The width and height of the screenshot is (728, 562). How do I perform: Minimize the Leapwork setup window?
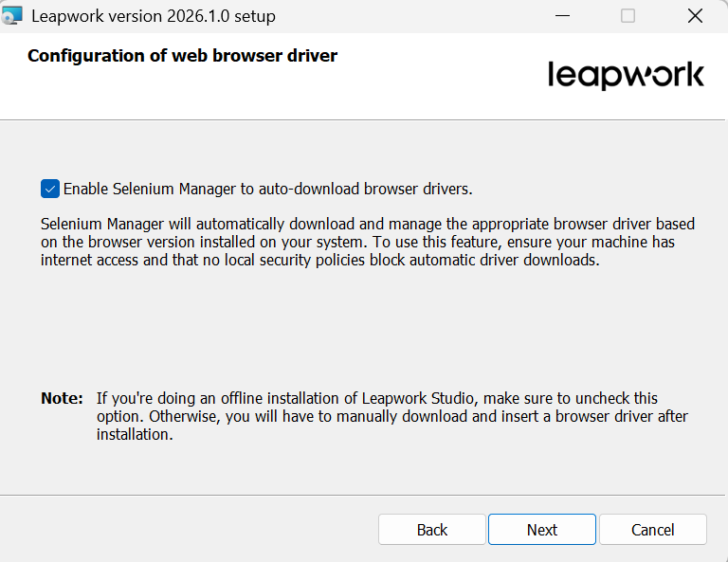(x=562, y=16)
